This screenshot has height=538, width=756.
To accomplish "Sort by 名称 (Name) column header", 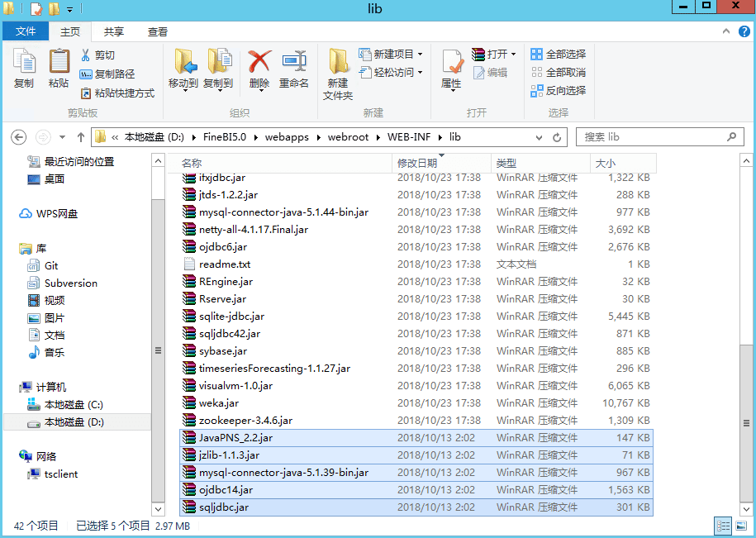I will click(x=279, y=164).
